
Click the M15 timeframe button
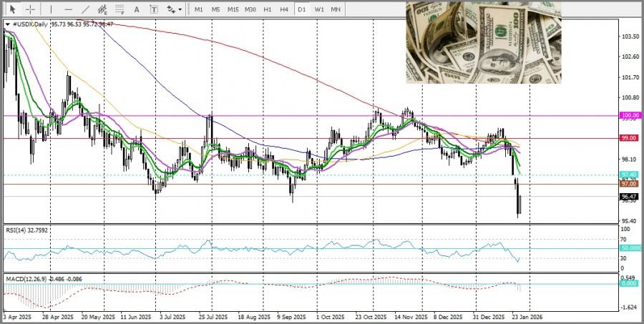pos(233,10)
